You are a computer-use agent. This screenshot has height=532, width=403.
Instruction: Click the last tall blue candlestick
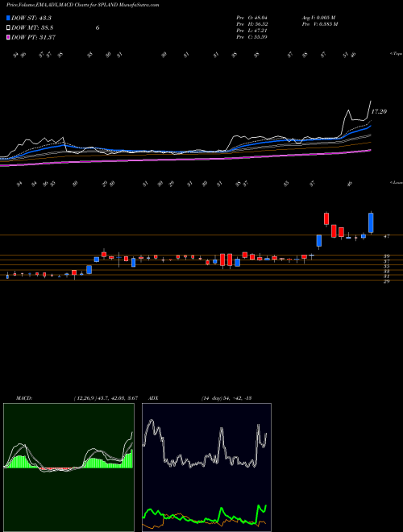[371, 222]
